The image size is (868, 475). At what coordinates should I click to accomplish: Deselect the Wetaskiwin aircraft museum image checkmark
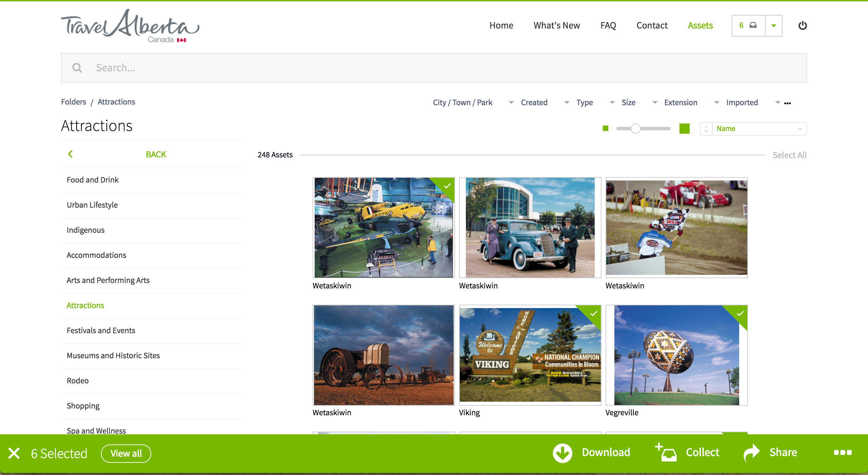(447, 186)
